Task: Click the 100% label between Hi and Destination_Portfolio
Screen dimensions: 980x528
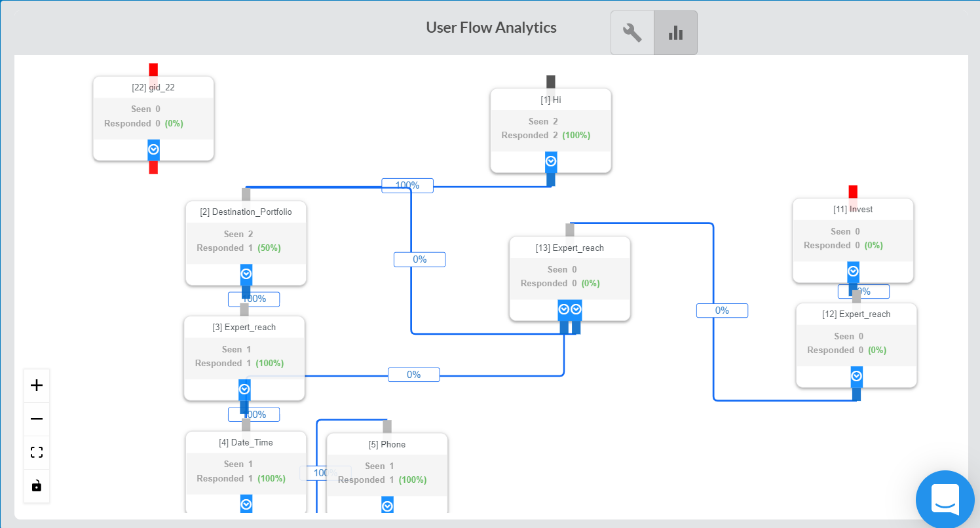Action: pyautogui.click(x=407, y=185)
